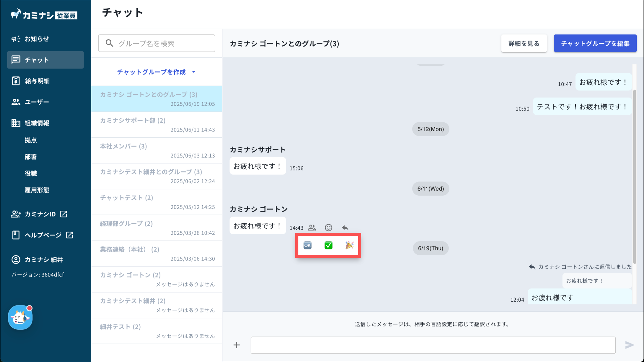Expand チャットグループを作成 dropdown
The width and height of the screenshot is (644, 362).
[156, 72]
